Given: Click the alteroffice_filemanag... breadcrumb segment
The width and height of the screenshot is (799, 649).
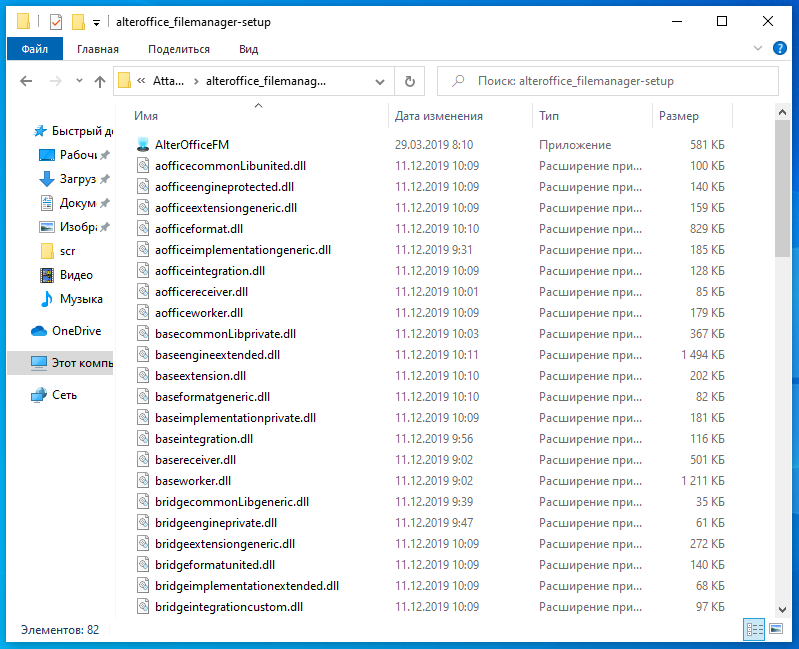Looking at the screenshot, I should click(266, 81).
